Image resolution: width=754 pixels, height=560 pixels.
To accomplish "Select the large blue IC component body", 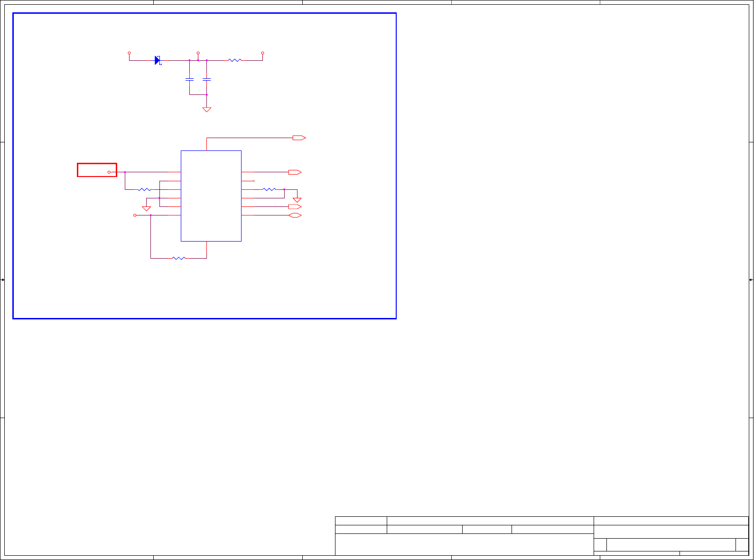I will point(211,196).
